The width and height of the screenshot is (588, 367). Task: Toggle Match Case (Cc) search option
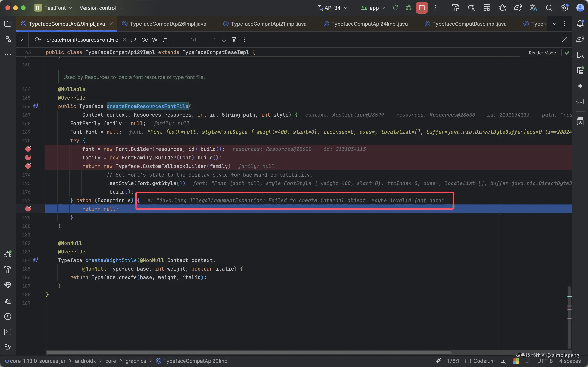click(x=144, y=40)
